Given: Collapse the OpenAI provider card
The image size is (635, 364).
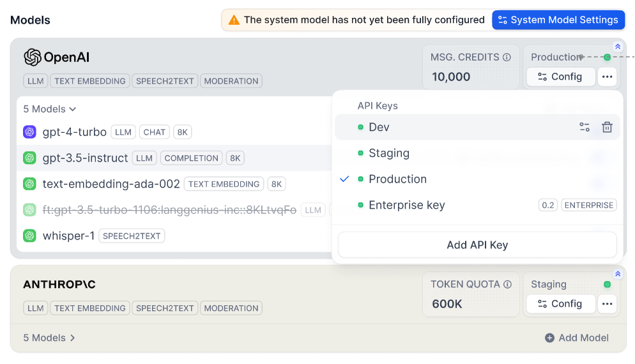Looking at the screenshot, I should (617, 47).
